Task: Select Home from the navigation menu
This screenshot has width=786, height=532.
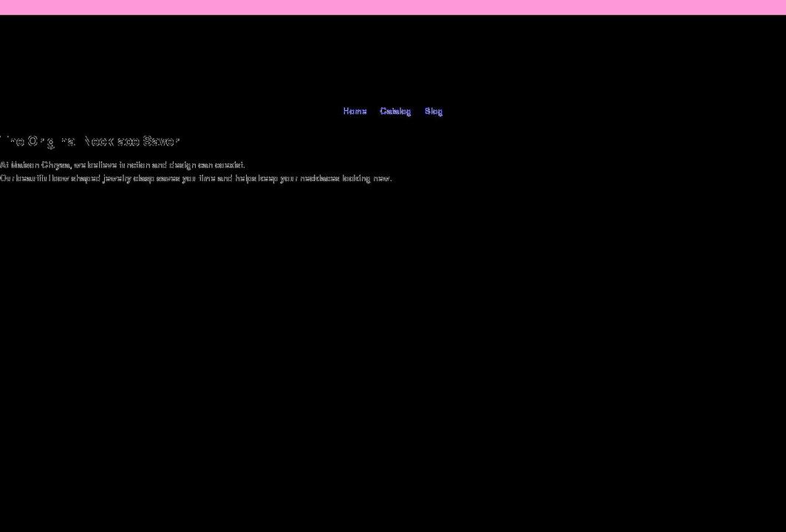Action: tap(355, 111)
